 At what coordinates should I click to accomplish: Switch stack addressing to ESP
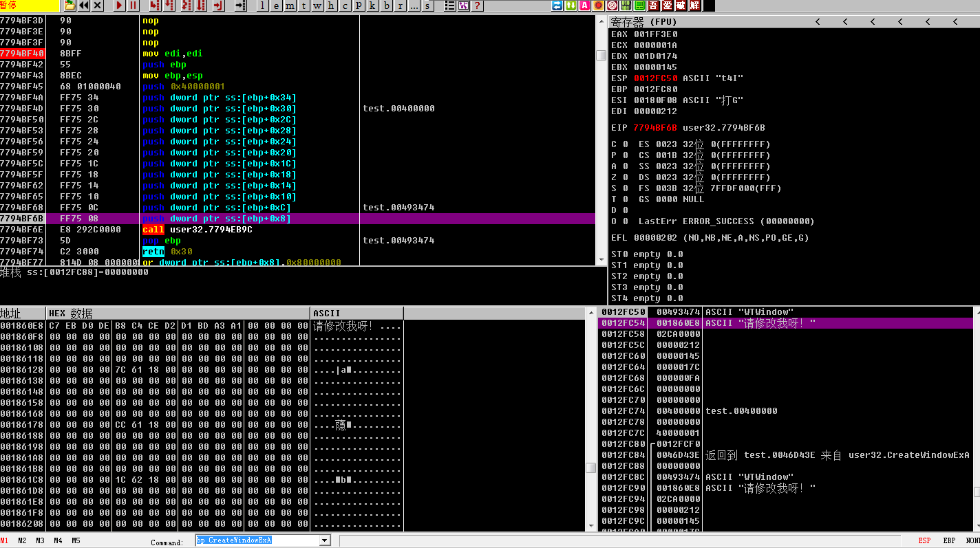pos(925,540)
